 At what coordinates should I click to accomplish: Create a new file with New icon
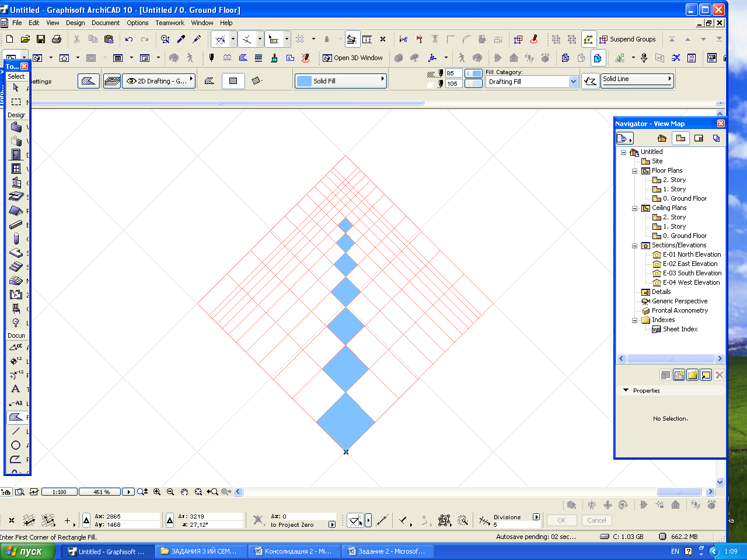pyautogui.click(x=9, y=39)
